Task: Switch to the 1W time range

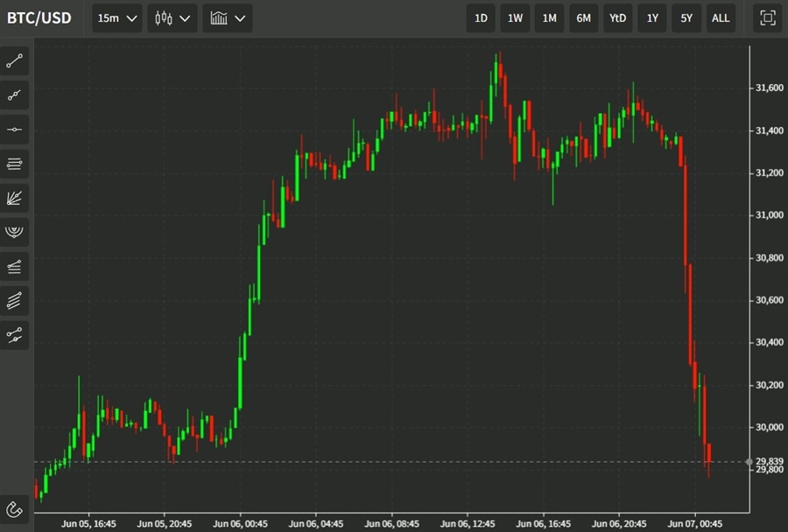Action: coord(515,17)
